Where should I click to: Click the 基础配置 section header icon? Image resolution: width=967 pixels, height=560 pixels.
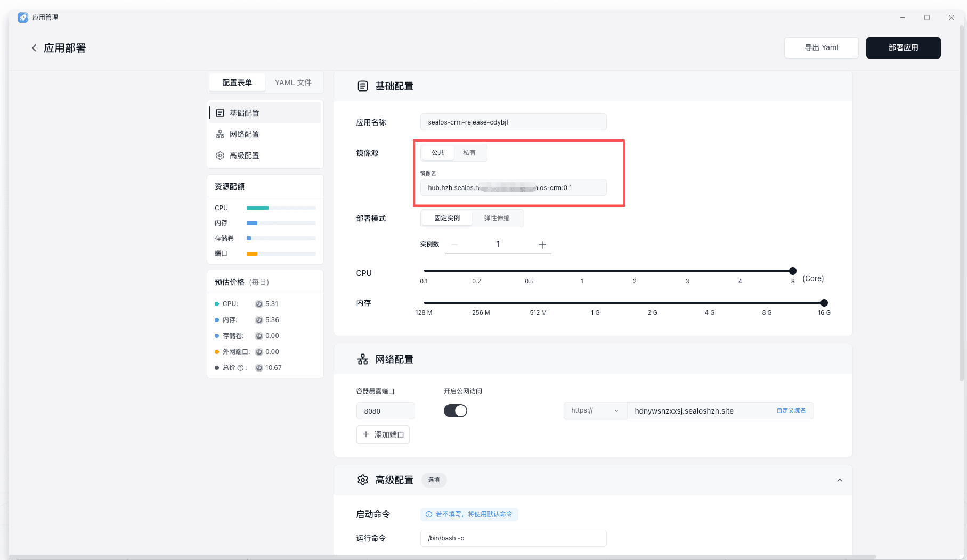point(363,86)
